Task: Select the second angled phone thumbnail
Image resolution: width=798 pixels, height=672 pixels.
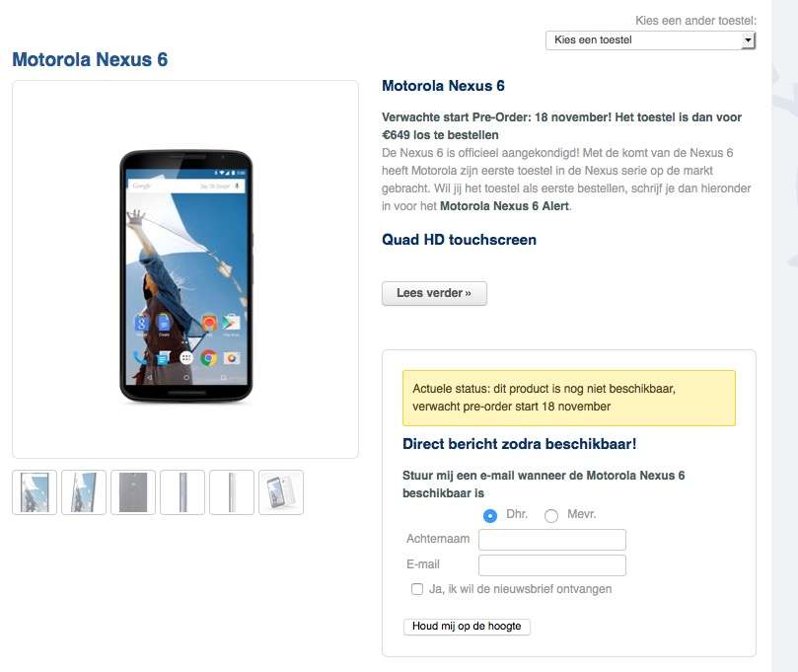Action: point(84,492)
